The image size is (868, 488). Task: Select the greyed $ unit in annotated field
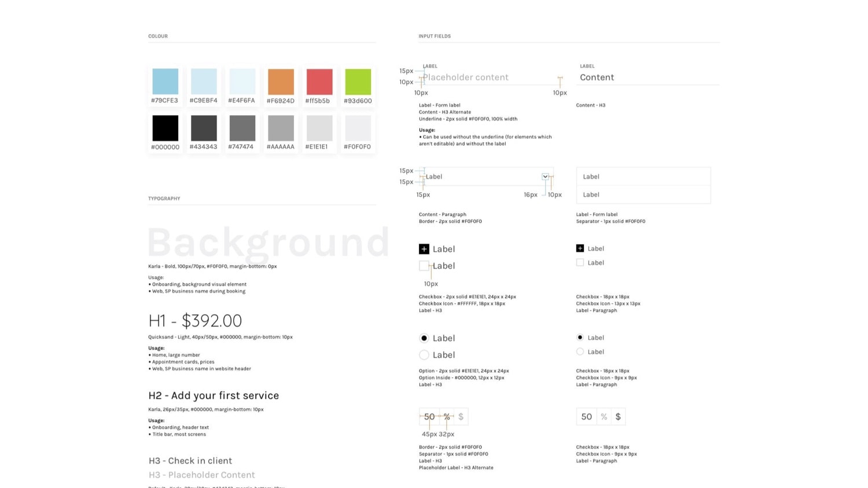[x=461, y=417]
